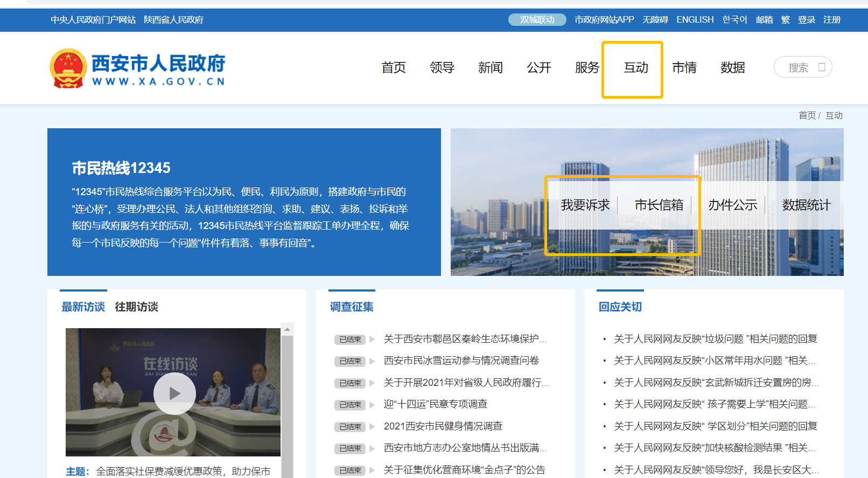Visit 陕西省人民政府 link
This screenshot has height=478, width=868.
coord(173,20)
